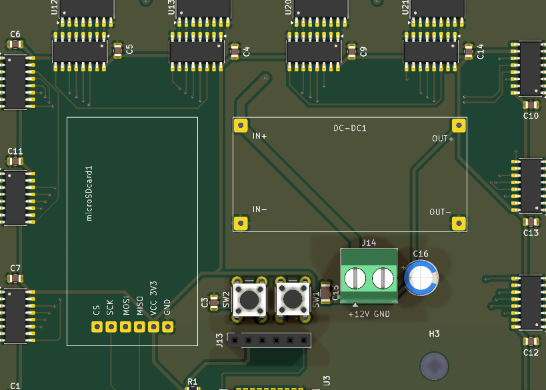Click the 'U3' reference label
Screen dimensions: 546x390
326,380
